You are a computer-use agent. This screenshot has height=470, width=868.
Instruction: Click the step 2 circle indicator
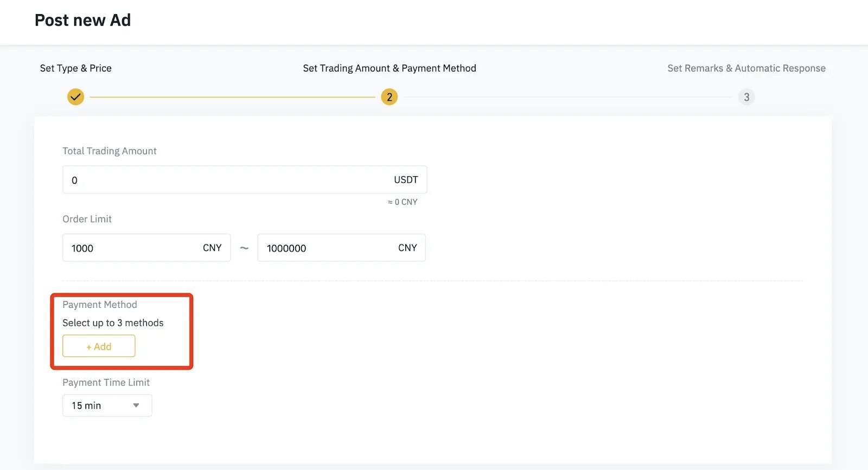[389, 97]
